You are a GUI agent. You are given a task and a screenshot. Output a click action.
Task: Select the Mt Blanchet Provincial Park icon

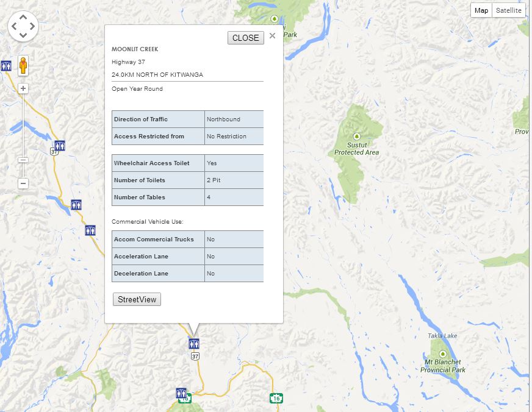coord(442,353)
